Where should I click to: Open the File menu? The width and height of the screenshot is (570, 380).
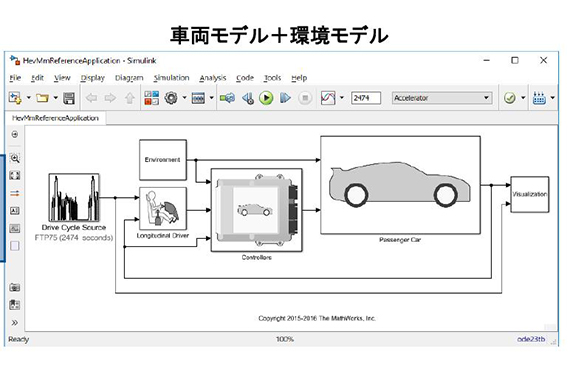point(15,78)
